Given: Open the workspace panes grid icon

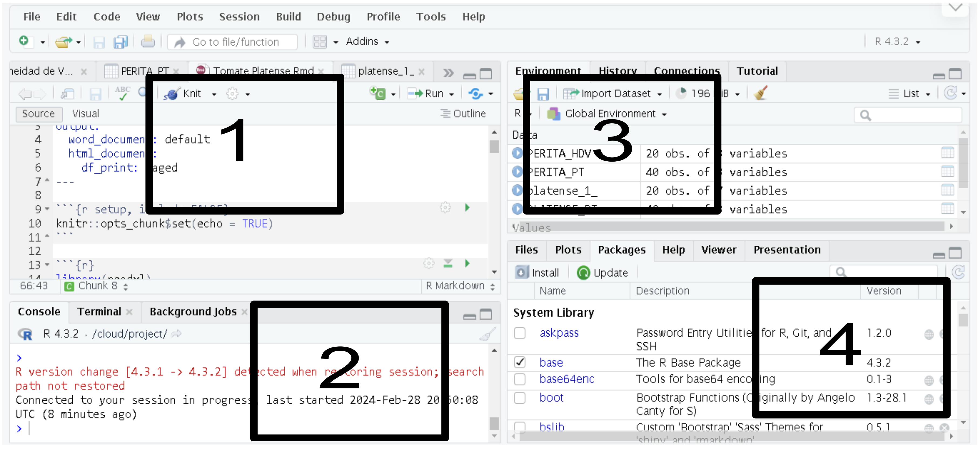Looking at the screenshot, I should (320, 42).
